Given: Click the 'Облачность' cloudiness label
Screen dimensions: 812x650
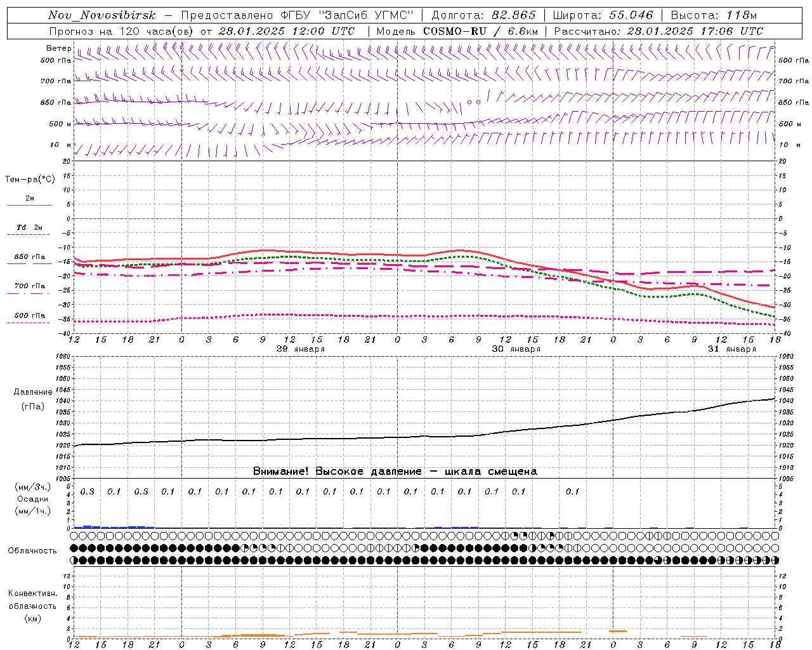Looking at the screenshot, I should tap(32, 551).
